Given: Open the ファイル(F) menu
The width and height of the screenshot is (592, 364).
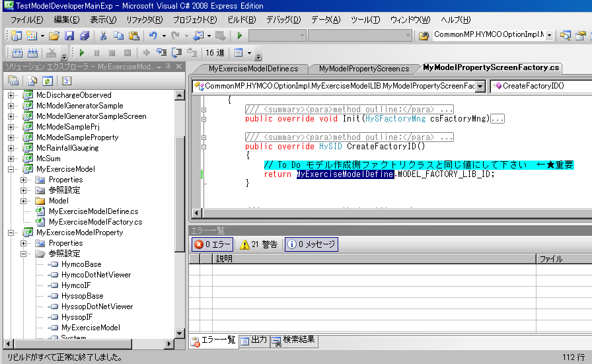Looking at the screenshot, I should click(x=26, y=20).
